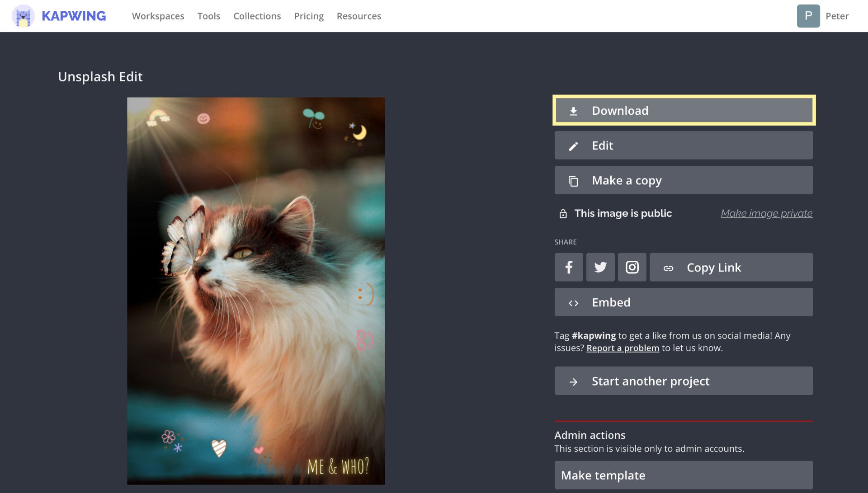
Task: Click the embed code brackets icon
Action: (x=573, y=303)
